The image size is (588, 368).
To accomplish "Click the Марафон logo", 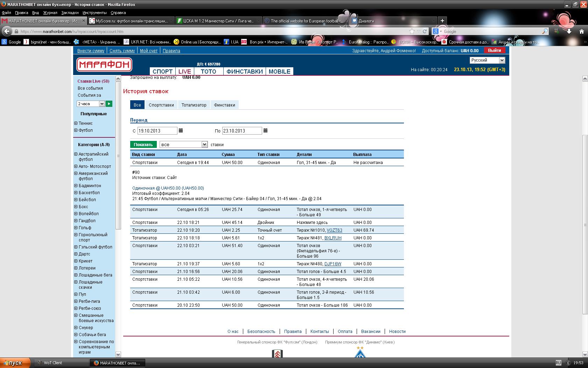I will 104,64.
